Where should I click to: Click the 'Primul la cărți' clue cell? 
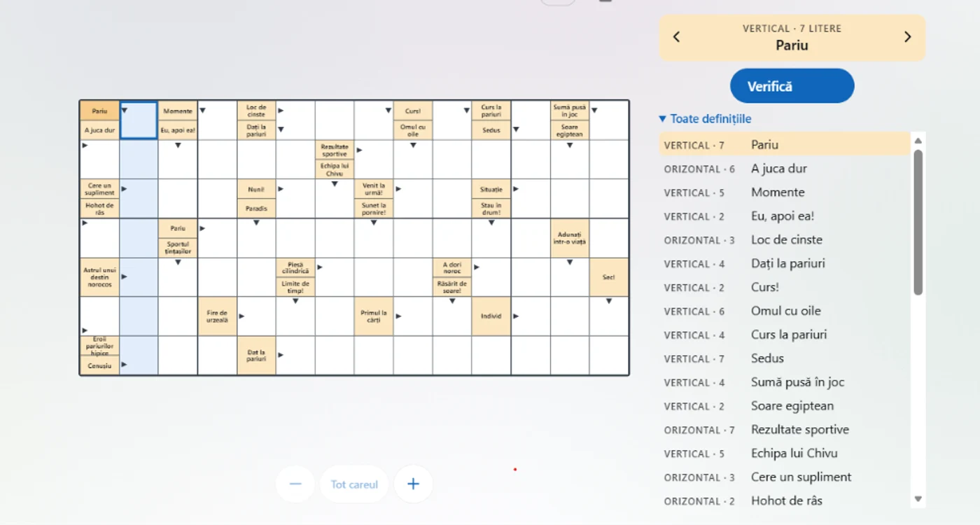pos(374,316)
